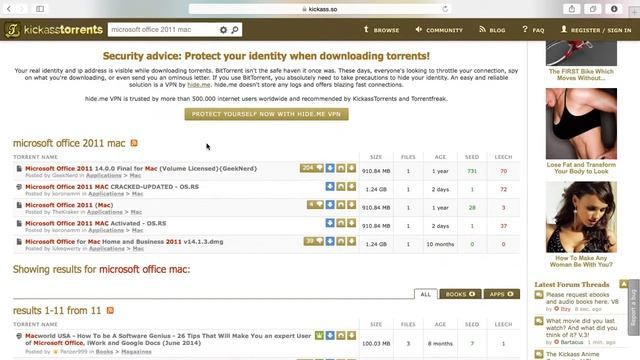Click blue download button for MAC Activated torrent

pyautogui.click(x=330, y=223)
